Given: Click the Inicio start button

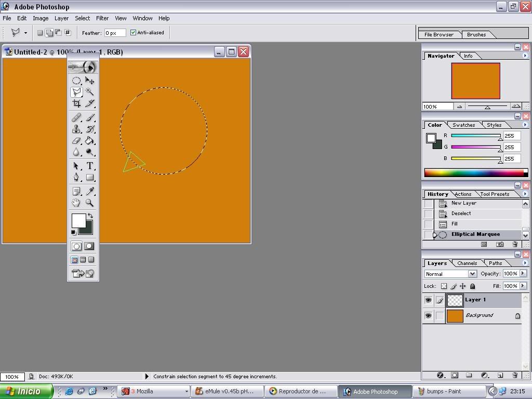Looking at the screenshot, I should 26,391.
